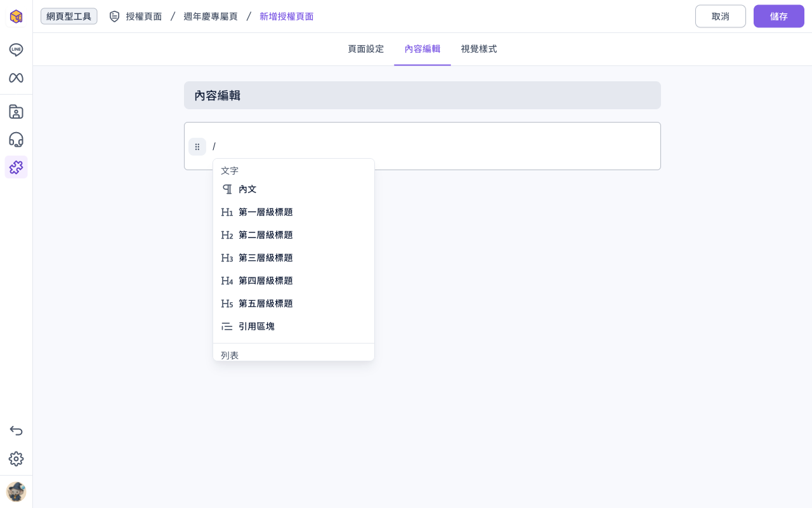
Task: Choose 第二層級標題 from the block menu
Action: point(294,235)
